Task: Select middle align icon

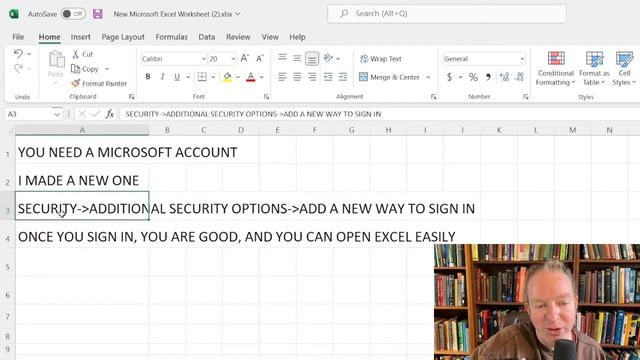Action: point(297,58)
